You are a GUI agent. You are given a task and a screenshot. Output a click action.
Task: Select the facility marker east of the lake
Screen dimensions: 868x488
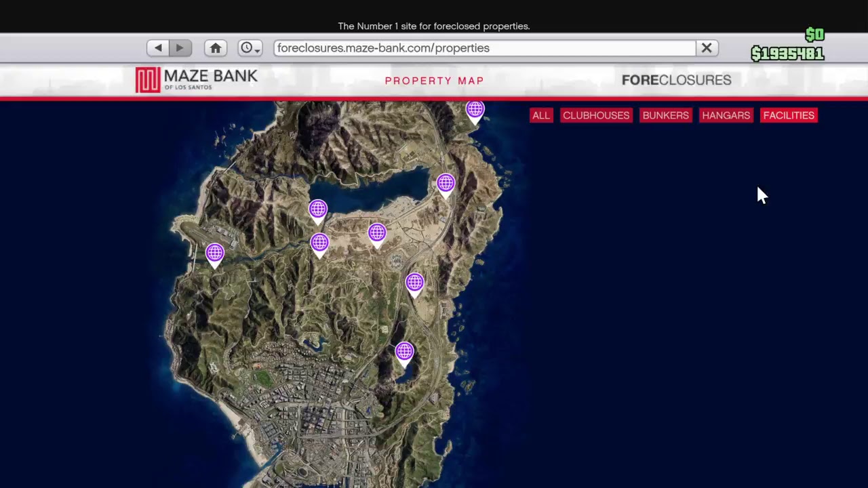coord(446,186)
